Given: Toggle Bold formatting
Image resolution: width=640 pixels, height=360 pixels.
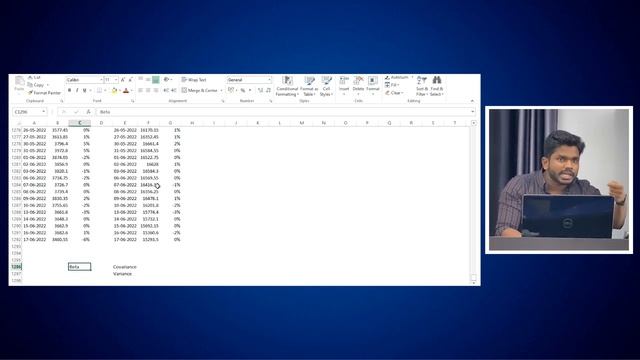Looking at the screenshot, I should tap(69, 90).
